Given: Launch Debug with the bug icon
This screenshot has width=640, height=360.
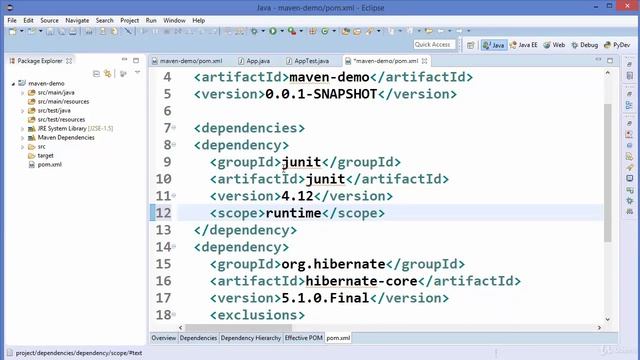Looking at the screenshot, I should point(254,31).
